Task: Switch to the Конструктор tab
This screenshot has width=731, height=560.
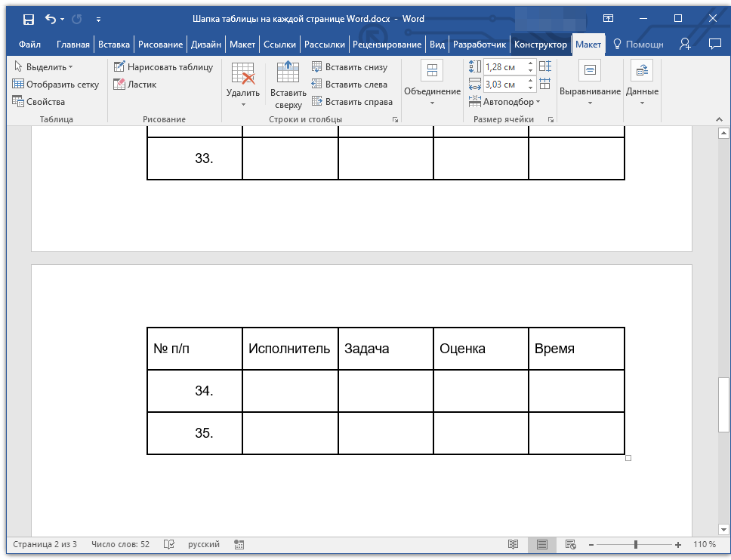Action: pos(541,45)
